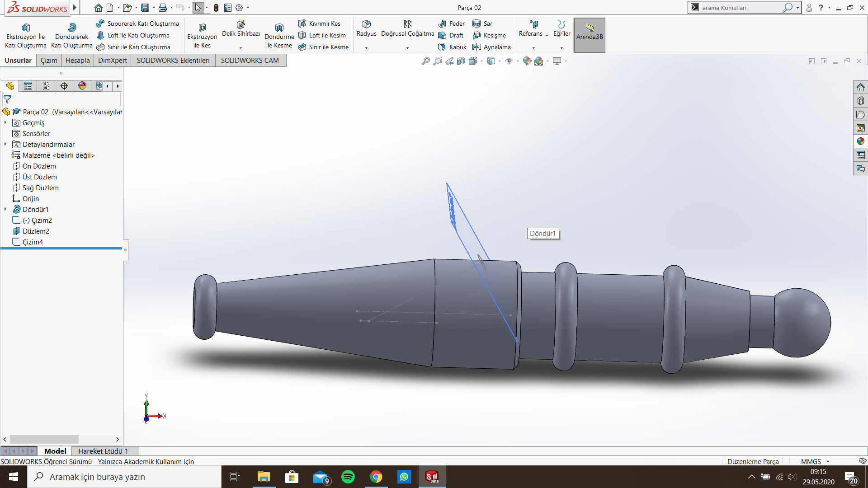Click the Radyus fillet tool icon

366,24
